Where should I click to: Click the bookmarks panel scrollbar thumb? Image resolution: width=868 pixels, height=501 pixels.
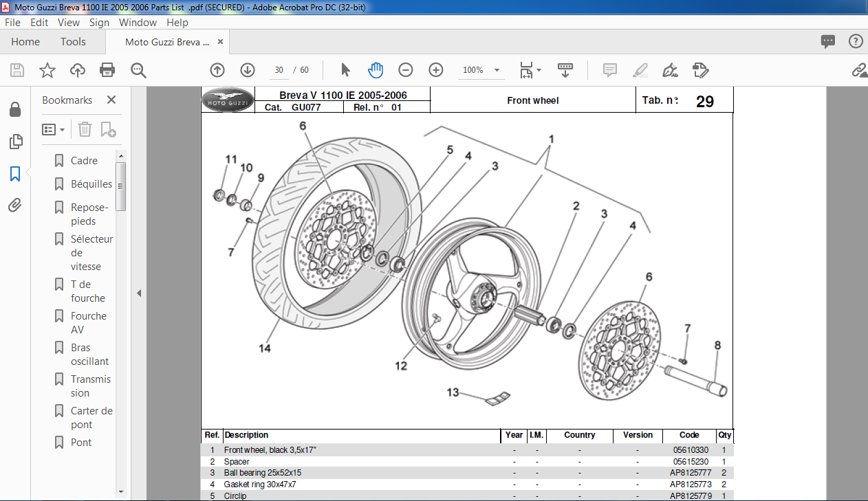120,186
